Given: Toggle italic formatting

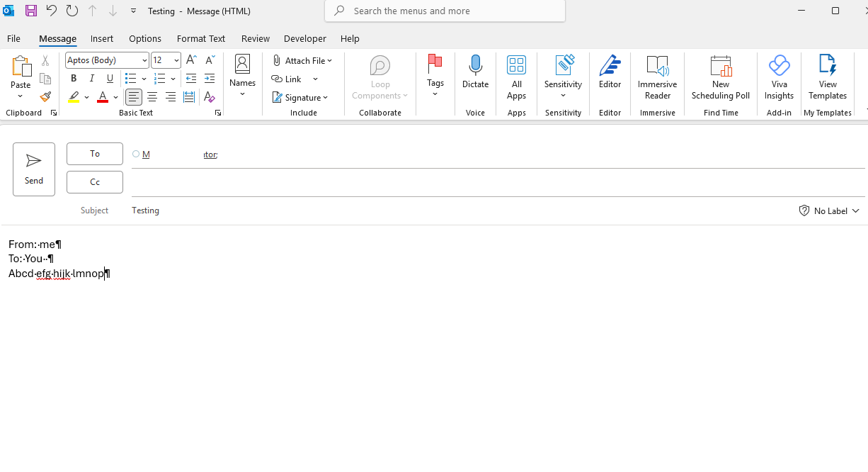Looking at the screenshot, I should point(92,79).
